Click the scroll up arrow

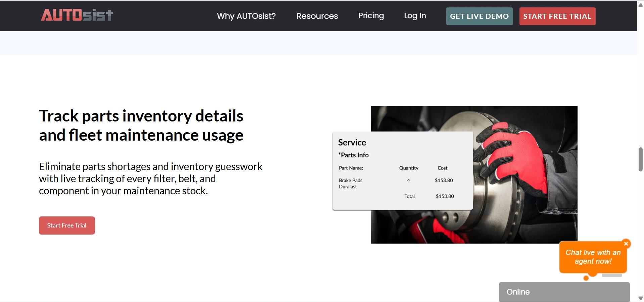click(640, 5)
